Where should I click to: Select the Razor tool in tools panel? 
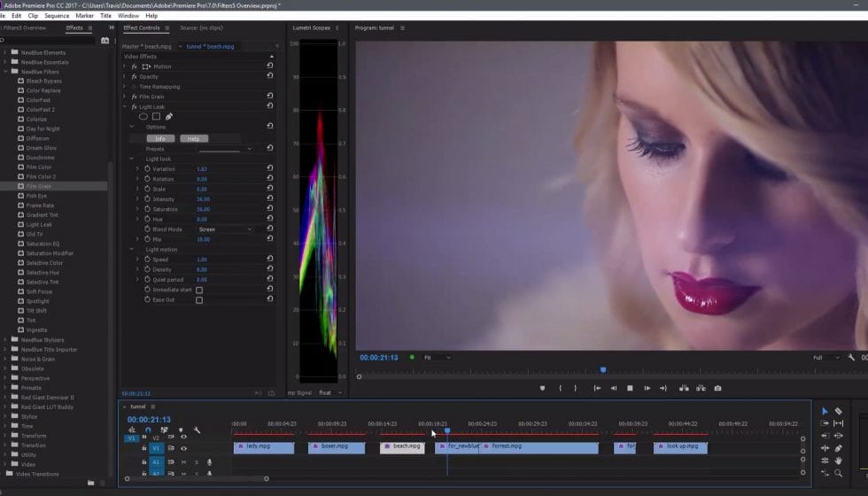pyautogui.click(x=839, y=411)
